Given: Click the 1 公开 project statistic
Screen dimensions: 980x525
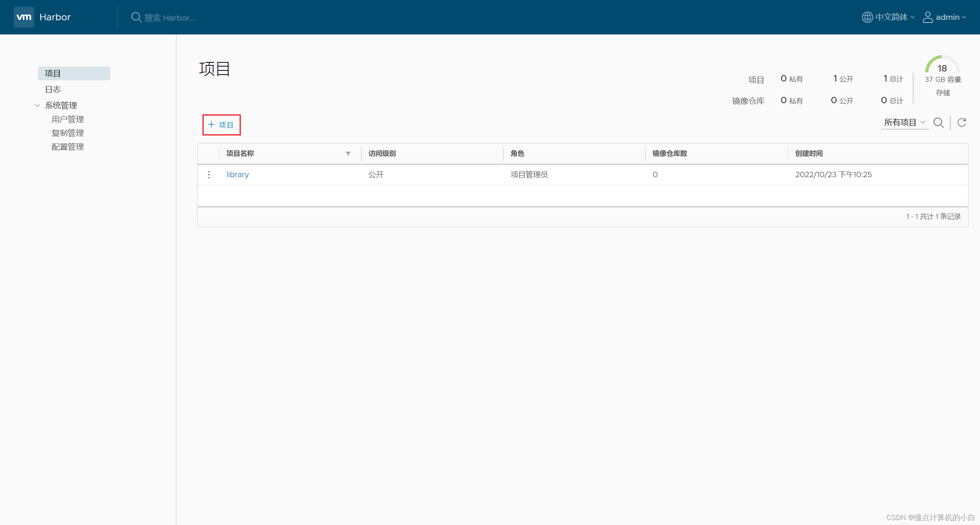Looking at the screenshot, I should click(x=843, y=79).
